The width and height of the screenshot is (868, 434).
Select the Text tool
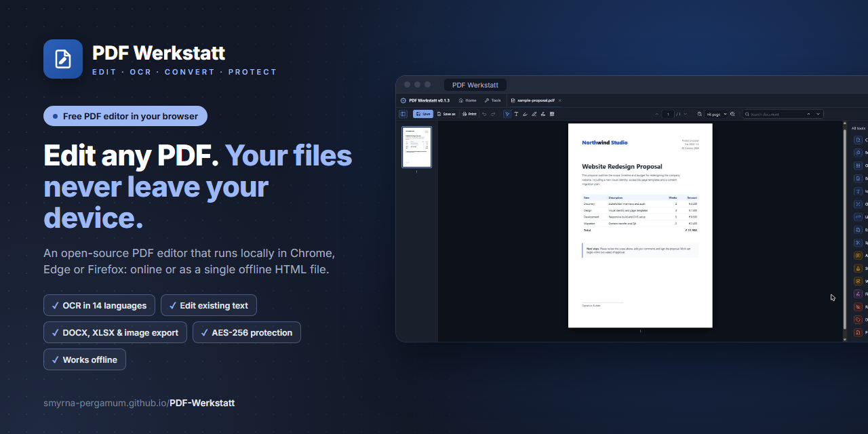516,114
